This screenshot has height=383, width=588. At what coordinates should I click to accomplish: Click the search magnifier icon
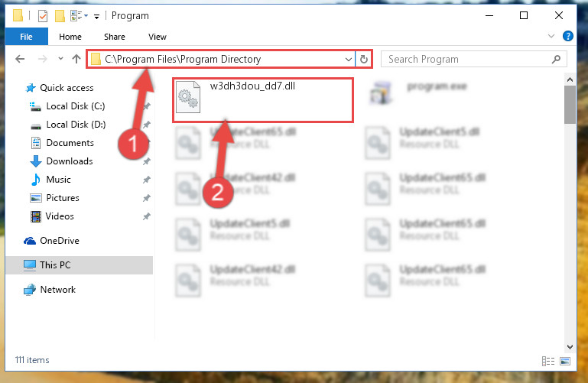[556, 59]
